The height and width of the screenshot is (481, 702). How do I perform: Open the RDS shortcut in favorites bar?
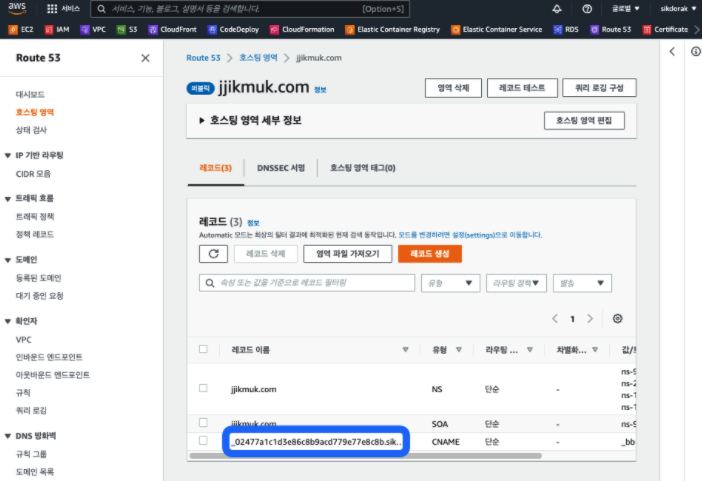point(566,30)
